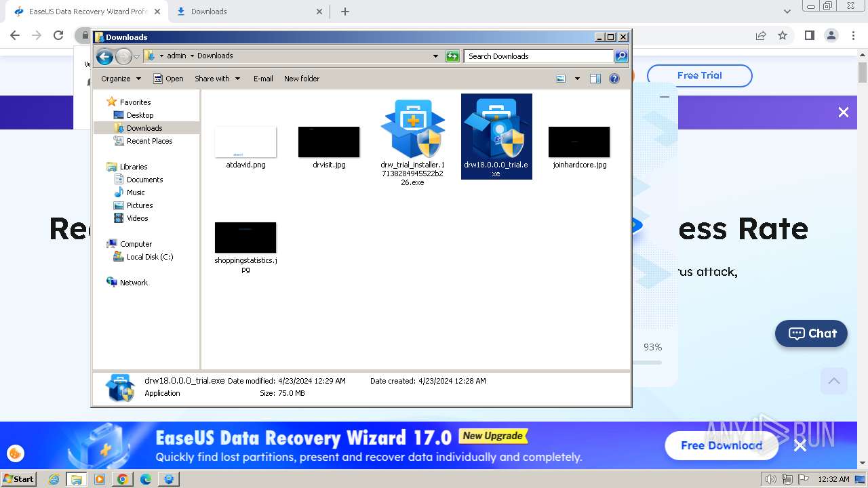Open Explorer recent pages dropdown arrow

[x=136, y=56]
